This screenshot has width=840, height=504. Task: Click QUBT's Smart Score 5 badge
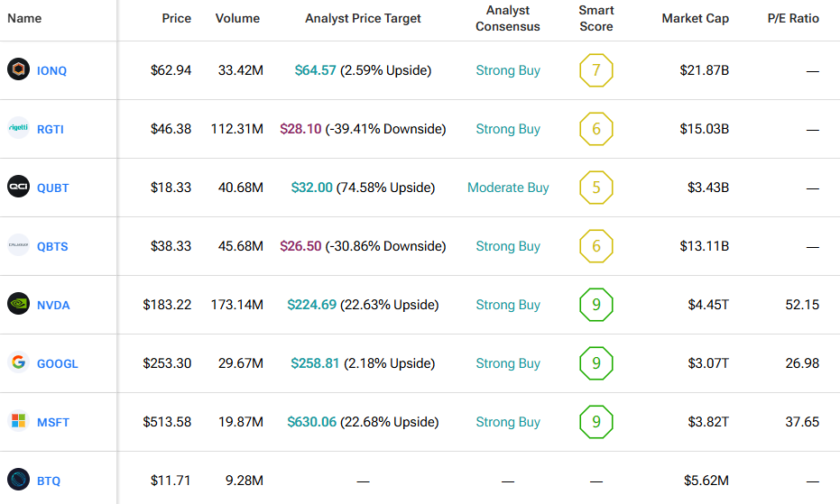coord(595,188)
